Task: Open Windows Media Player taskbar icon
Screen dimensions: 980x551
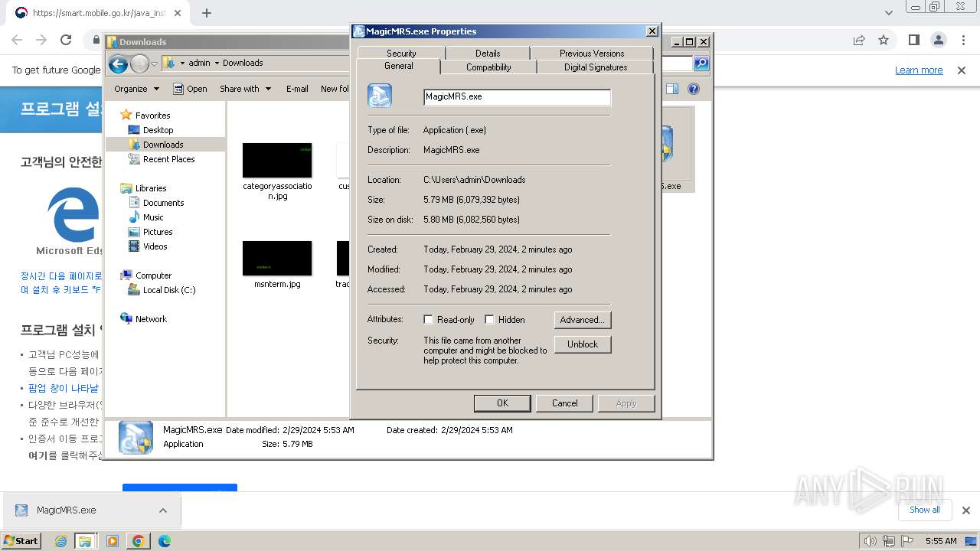Action: click(x=113, y=541)
